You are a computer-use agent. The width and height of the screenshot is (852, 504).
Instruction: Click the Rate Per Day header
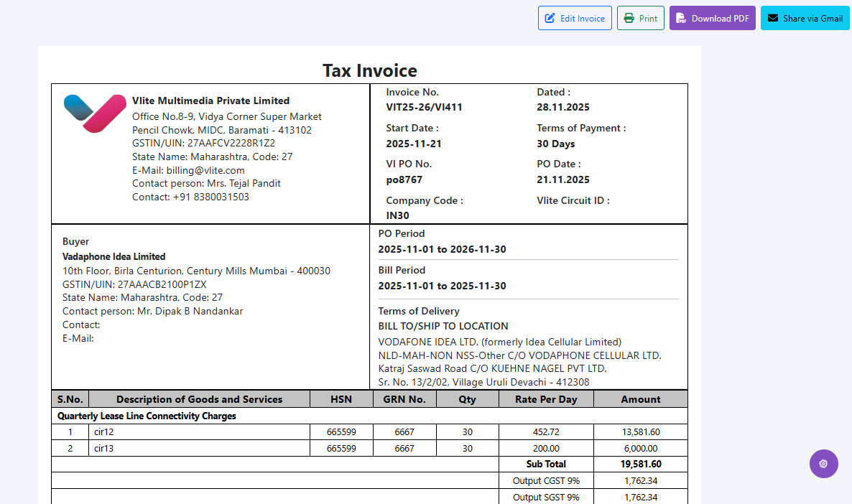(x=546, y=399)
